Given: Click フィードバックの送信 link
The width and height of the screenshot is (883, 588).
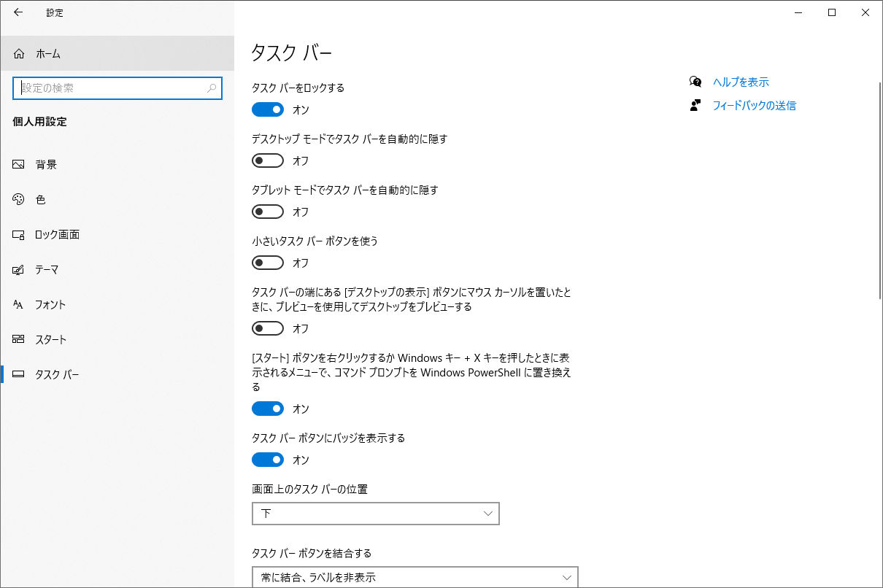Looking at the screenshot, I should 754,105.
